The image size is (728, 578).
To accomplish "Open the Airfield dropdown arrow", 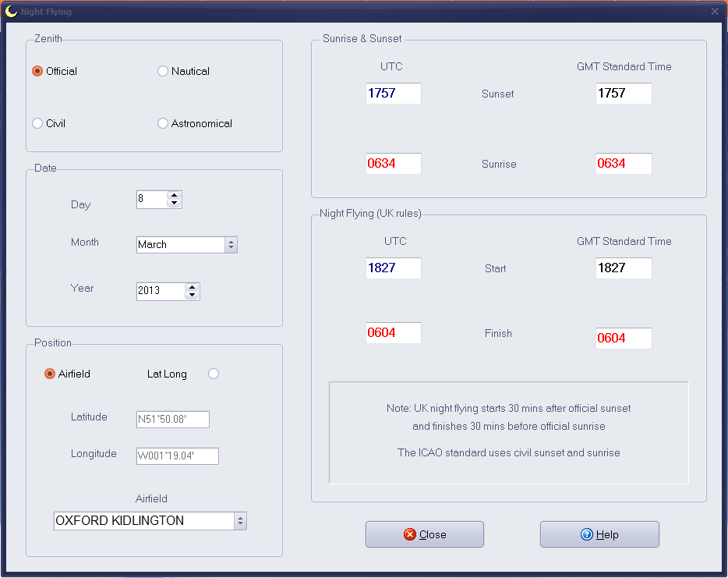I will coord(240,521).
